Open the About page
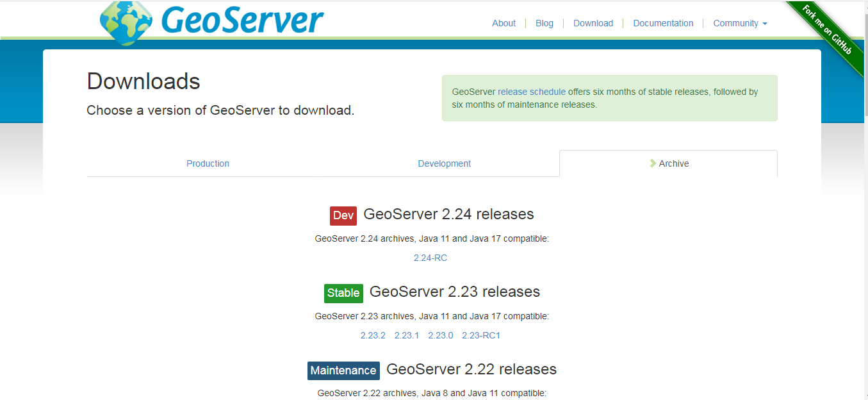868x400 pixels. 504,23
